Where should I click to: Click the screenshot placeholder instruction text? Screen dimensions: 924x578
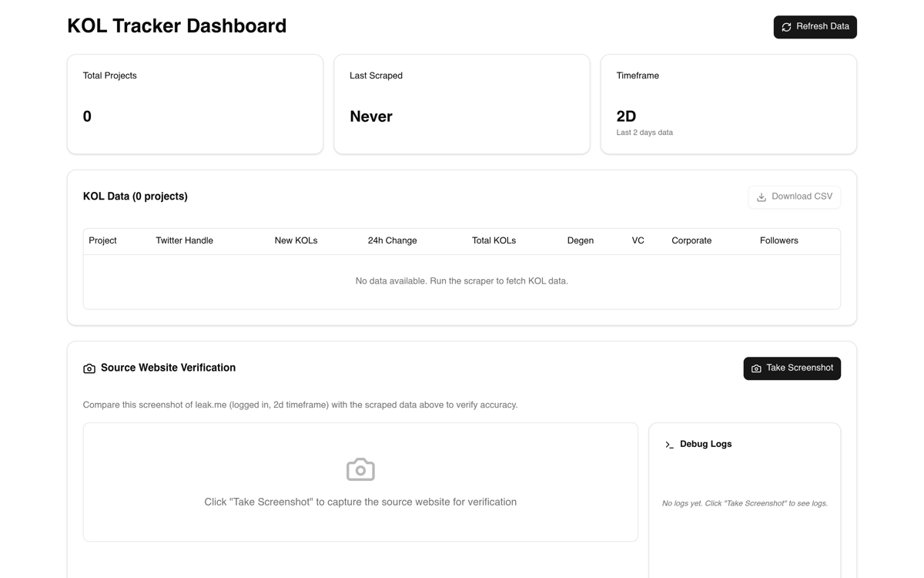click(360, 502)
